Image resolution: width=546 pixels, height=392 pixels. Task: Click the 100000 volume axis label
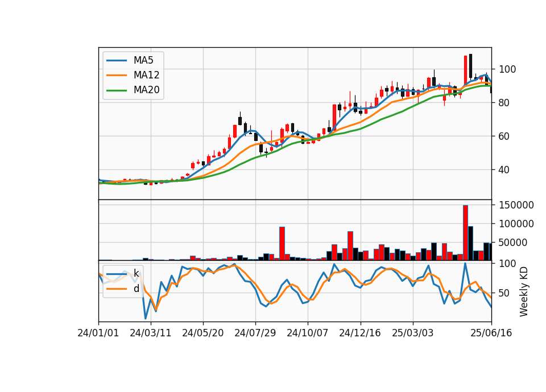(516, 224)
